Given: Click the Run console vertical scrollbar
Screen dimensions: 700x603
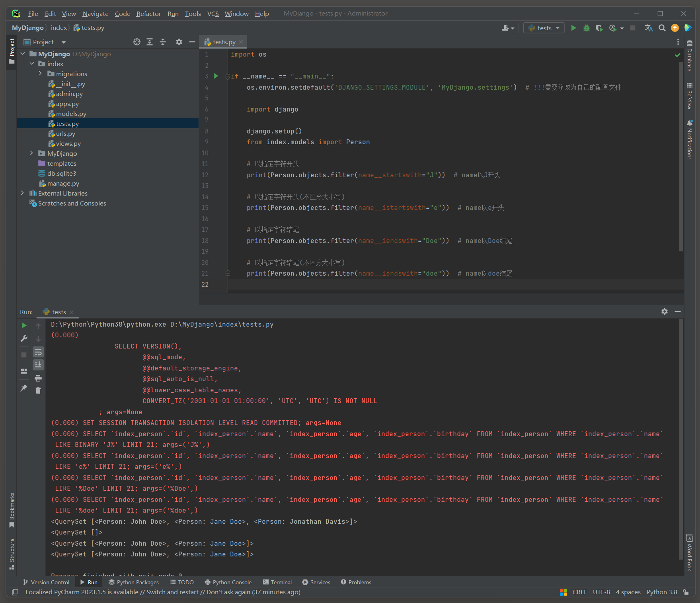Looking at the screenshot, I should [681, 438].
